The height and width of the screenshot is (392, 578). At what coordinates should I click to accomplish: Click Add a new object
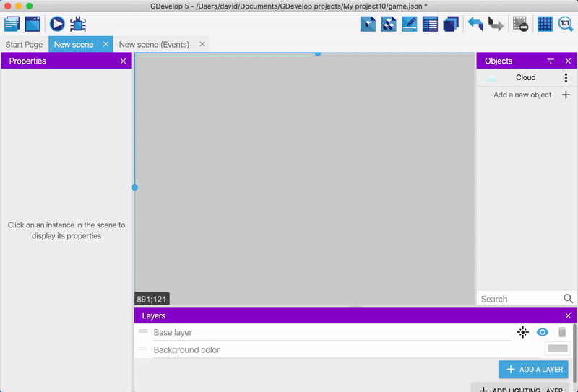pos(522,95)
